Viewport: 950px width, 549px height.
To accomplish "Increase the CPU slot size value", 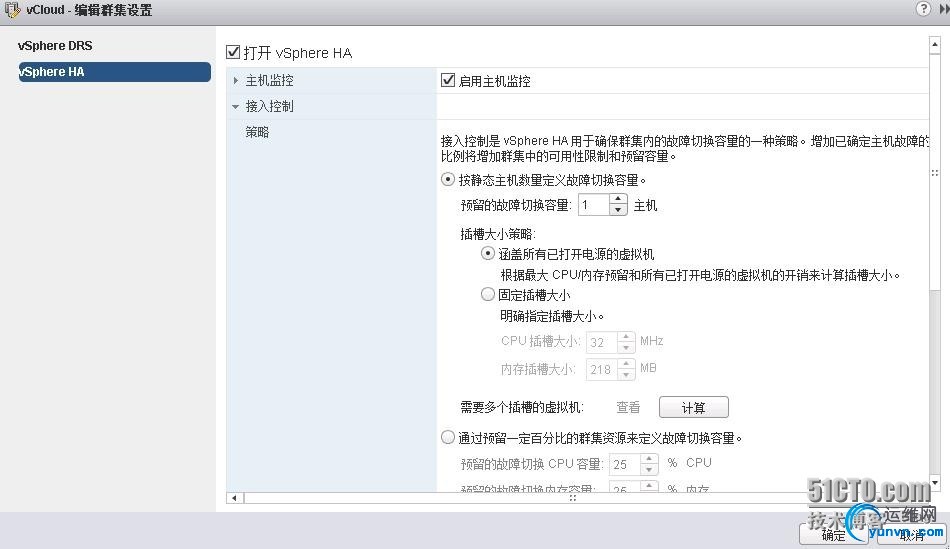I will [x=626, y=337].
